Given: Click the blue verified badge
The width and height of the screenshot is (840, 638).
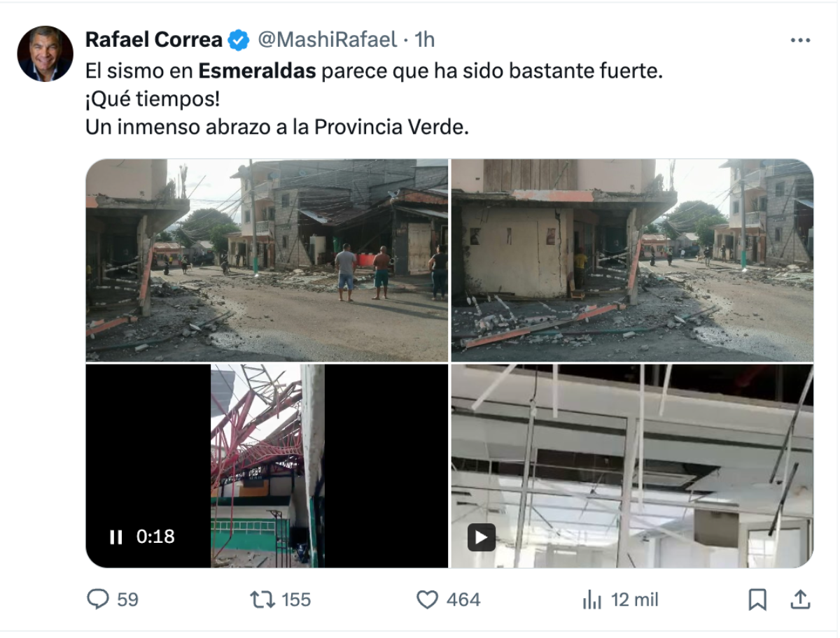Looking at the screenshot, I should pyautogui.click(x=239, y=41).
